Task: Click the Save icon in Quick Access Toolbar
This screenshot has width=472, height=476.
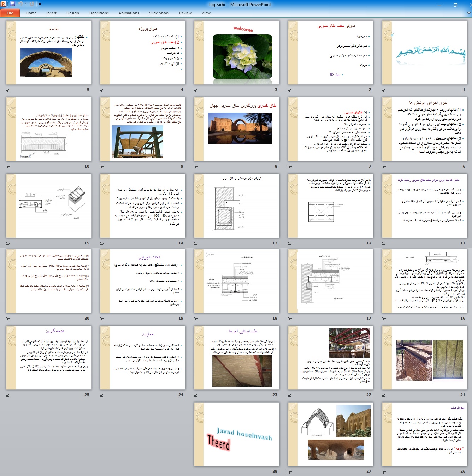Action: (13, 4)
